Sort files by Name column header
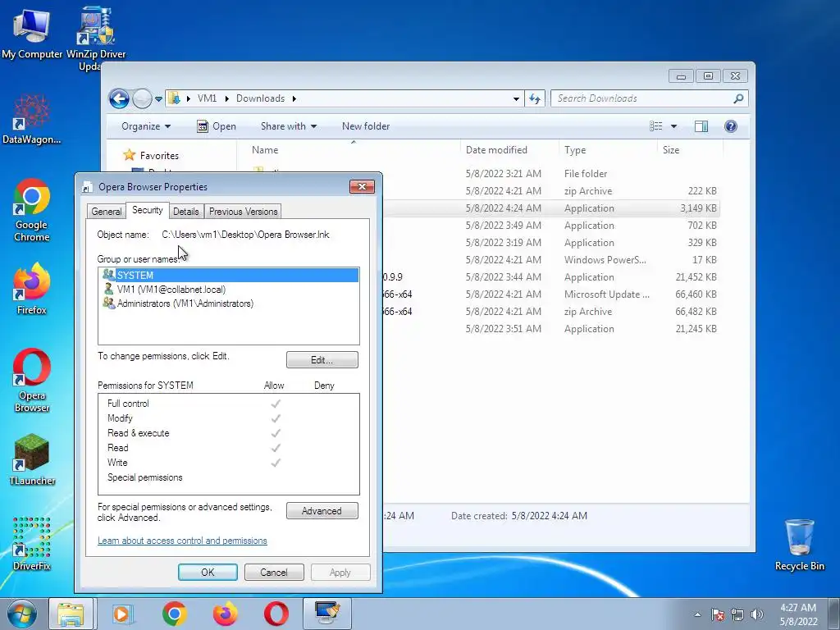The image size is (840, 630). point(353,150)
